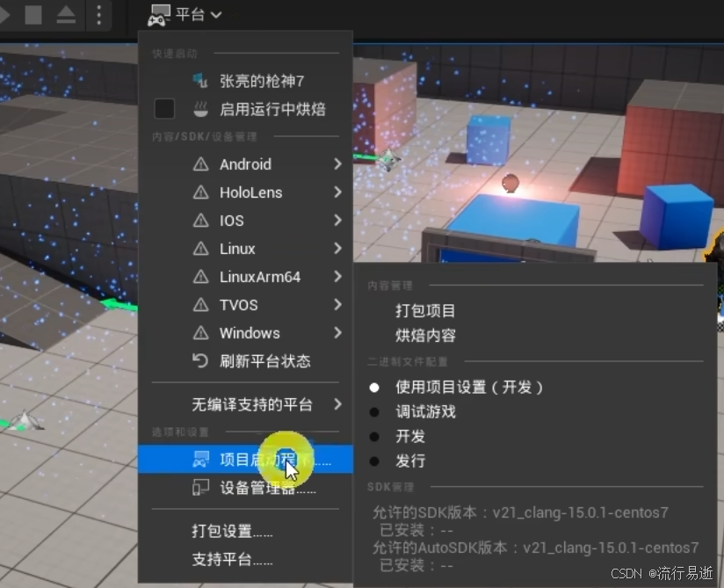Open the Android platform submenu
Image resolution: width=724 pixels, height=588 pixels.
[x=246, y=164]
